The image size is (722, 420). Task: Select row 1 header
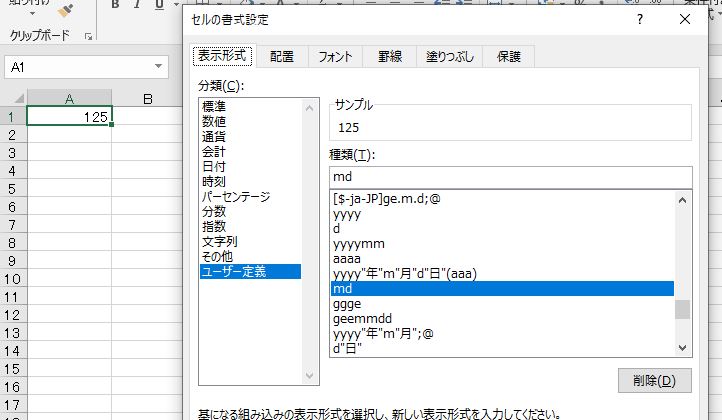pyautogui.click(x=13, y=117)
